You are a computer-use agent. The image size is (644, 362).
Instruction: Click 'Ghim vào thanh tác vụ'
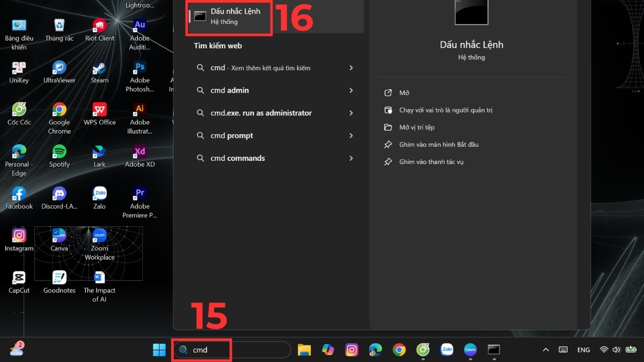[x=431, y=161]
